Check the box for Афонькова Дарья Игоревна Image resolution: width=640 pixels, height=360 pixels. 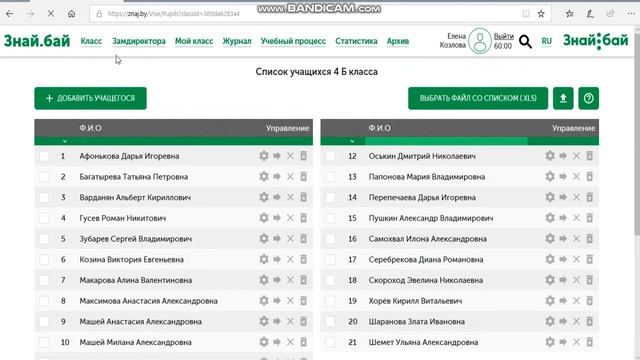(44, 156)
